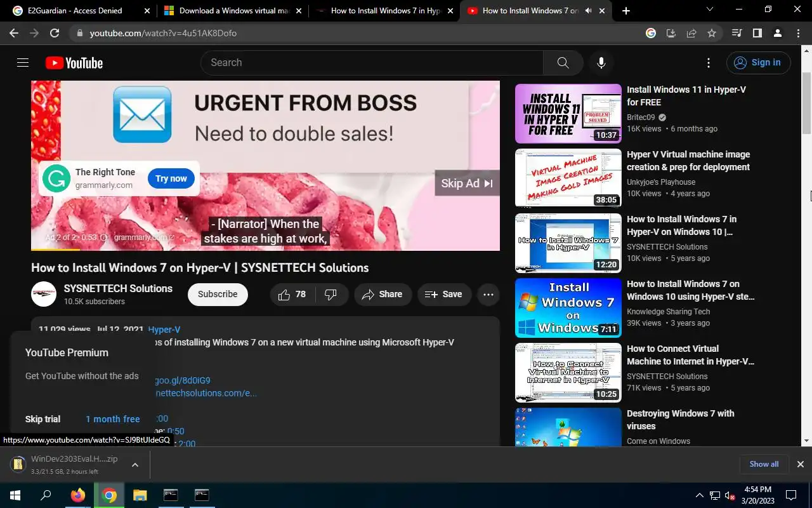
Task: Save the video to a playlist
Action: [x=443, y=294]
